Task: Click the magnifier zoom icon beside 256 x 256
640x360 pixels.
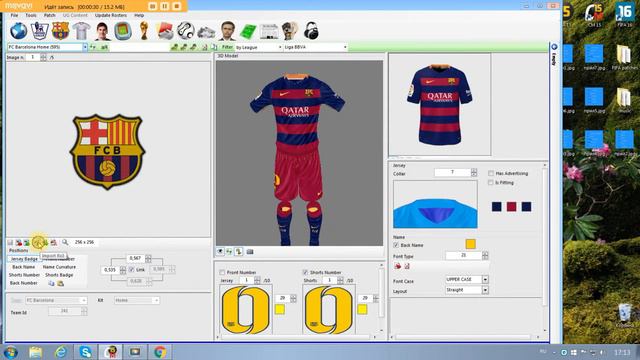Action: (65, 242)
